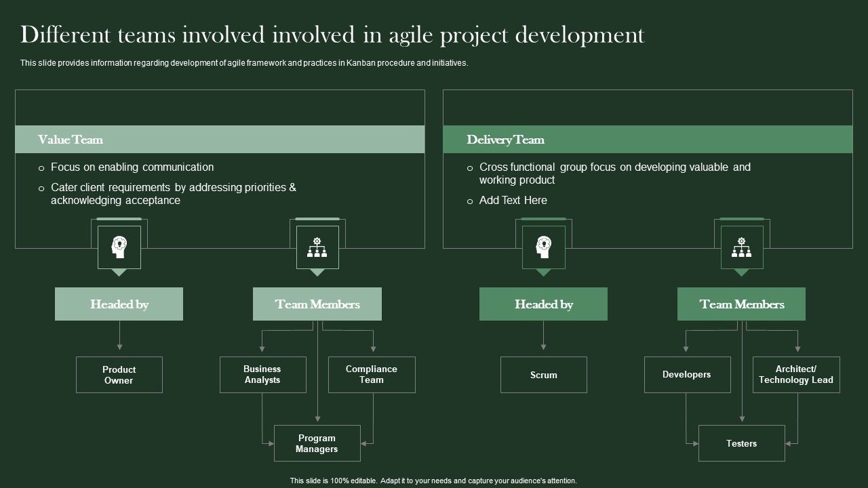Viewport: 868px width, 488px height.
Task: Click the slide title about agile project development
Action: (x=332, y=35)
